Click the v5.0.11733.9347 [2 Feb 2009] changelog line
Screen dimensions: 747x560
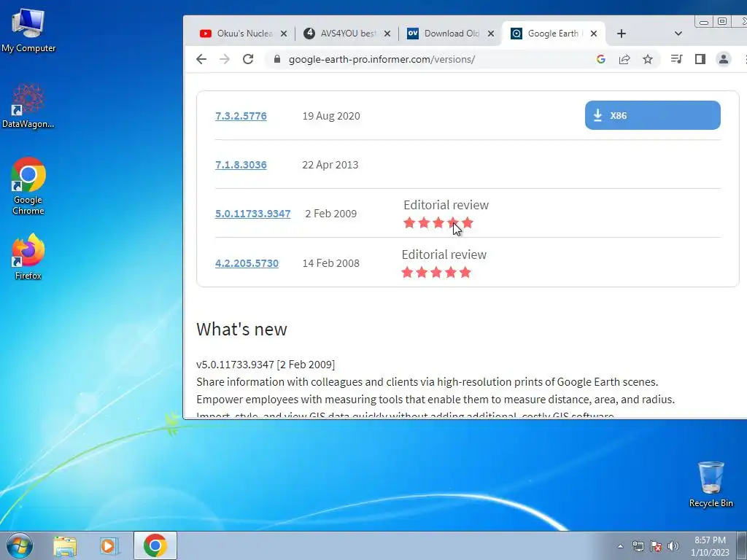(266, 365)
